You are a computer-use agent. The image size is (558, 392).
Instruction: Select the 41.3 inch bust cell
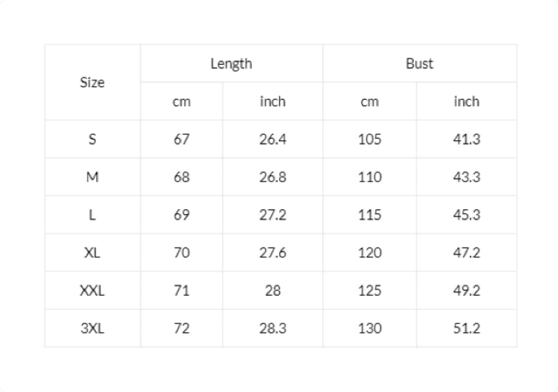(467, 140)
